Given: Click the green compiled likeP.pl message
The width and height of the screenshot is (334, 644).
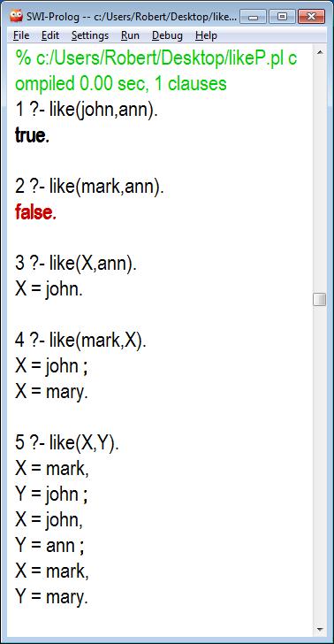Looking at the screenshot, I should pos(156,71).
